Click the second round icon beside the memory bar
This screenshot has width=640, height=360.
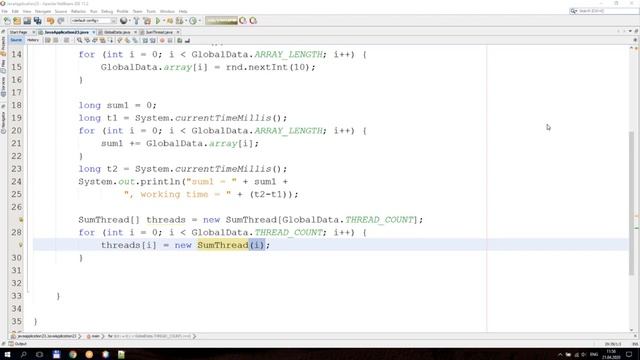253,20
